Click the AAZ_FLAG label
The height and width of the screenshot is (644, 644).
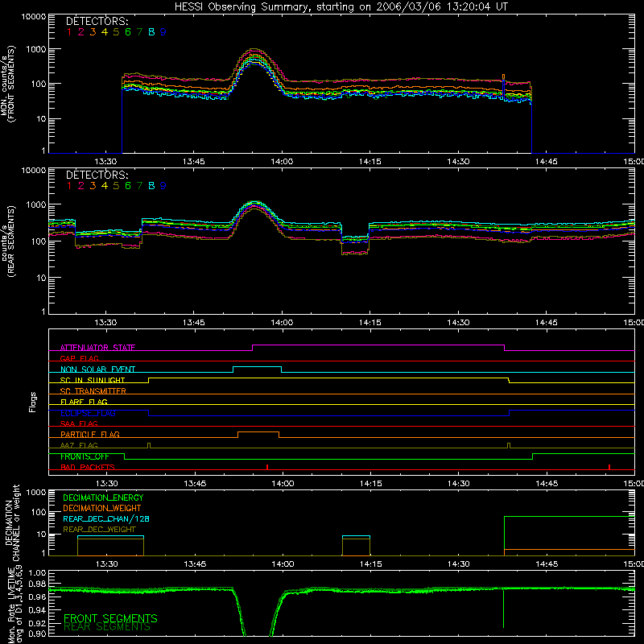79,445
